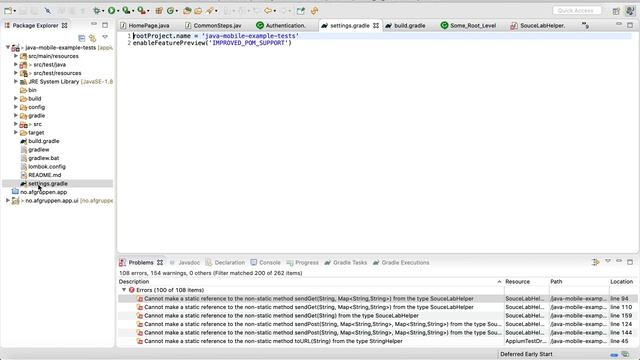Click the Link external tool icon

point(314,11)
